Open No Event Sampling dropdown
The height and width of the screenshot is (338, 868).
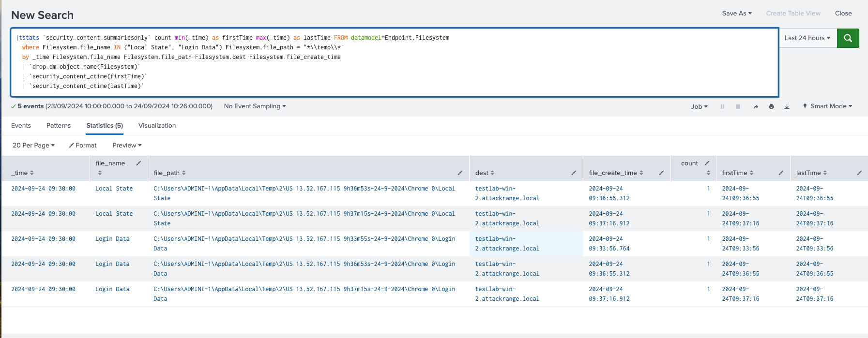(x=255, y=106)
